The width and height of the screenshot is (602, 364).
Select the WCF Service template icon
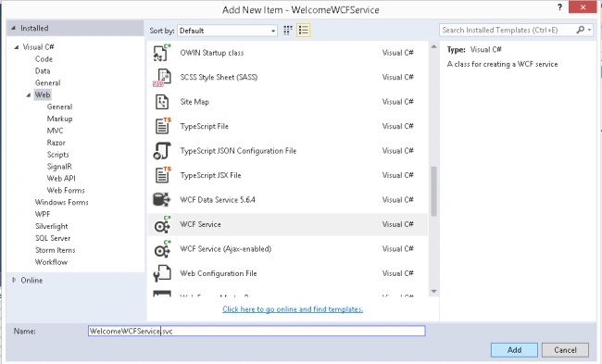(x=162, y=225)
